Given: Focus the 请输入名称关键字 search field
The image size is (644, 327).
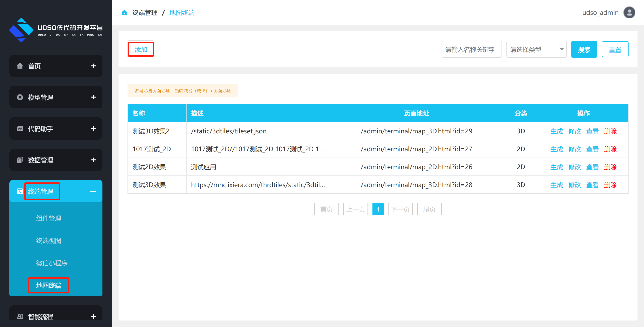Looking at the screenshot, I should [x=471, y=49].
